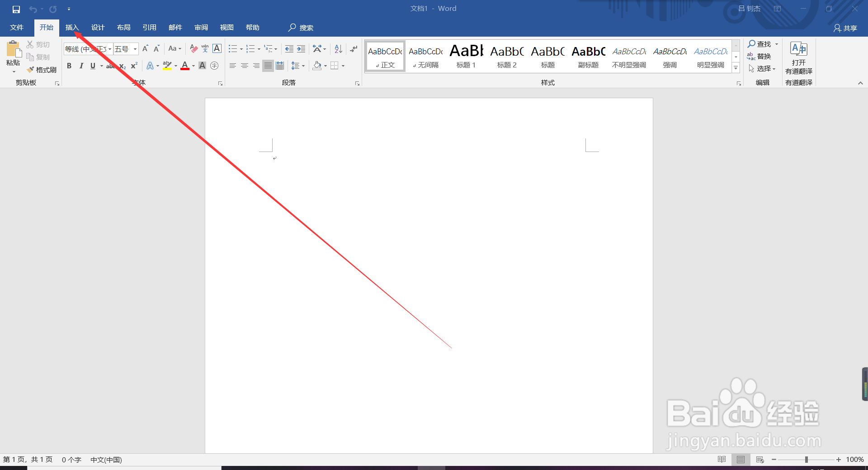Zoom in with the plus icon
The image size is (868, 470).
pos(839,460)
